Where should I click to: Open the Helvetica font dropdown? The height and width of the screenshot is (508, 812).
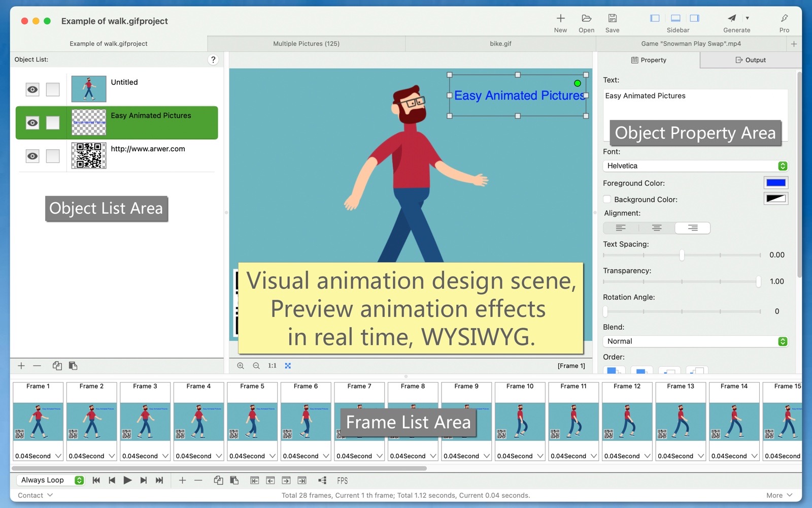[695, 166]
